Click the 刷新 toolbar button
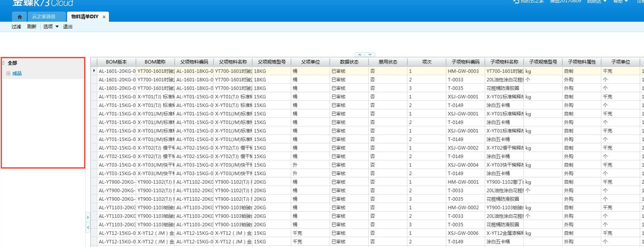This screenshot has width=644, height=247. tap(32, 27)
